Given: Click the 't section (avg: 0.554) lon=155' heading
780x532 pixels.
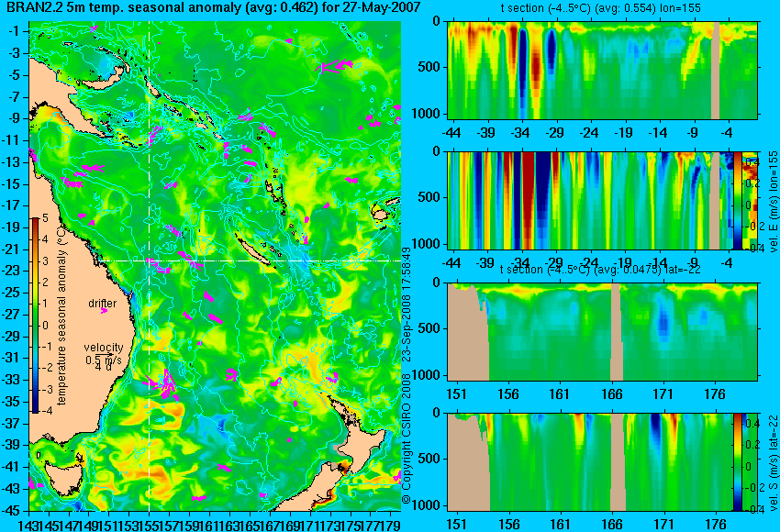Looking at the screenshot, I should (x=601, y=8).
